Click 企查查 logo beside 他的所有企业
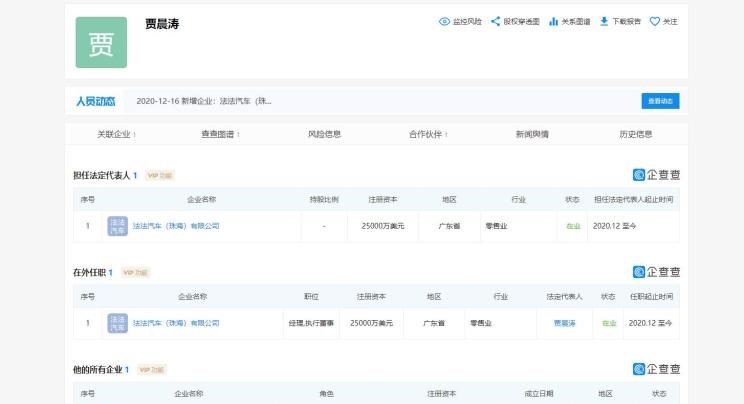 point(656,369)
